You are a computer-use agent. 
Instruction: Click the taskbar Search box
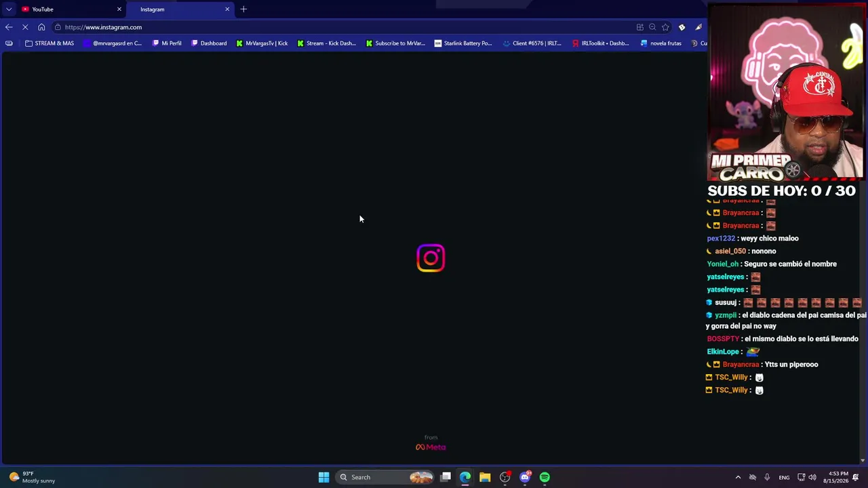pos(384,477)
